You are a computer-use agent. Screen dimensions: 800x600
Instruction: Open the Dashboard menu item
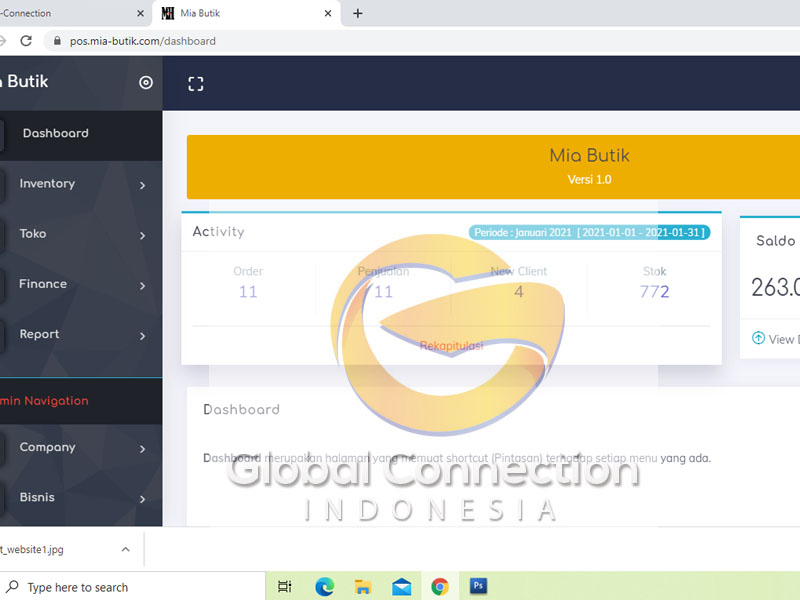[x=56, y=134]
